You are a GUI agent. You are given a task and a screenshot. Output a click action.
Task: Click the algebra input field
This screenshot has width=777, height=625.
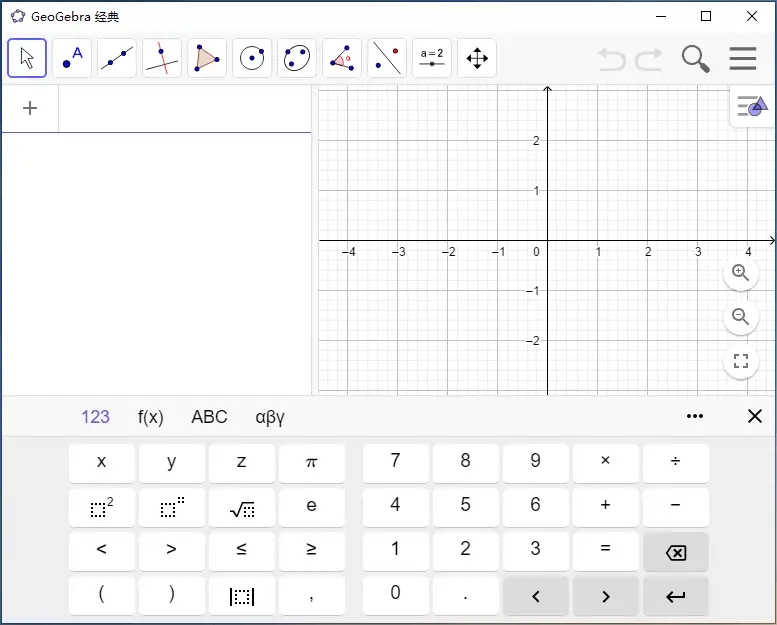tap(185, 109)
